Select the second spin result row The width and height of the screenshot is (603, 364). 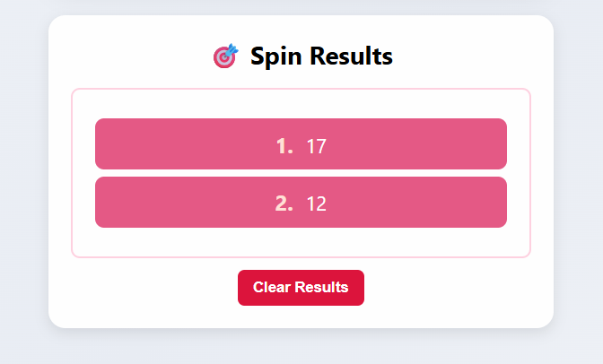(301, 202)
